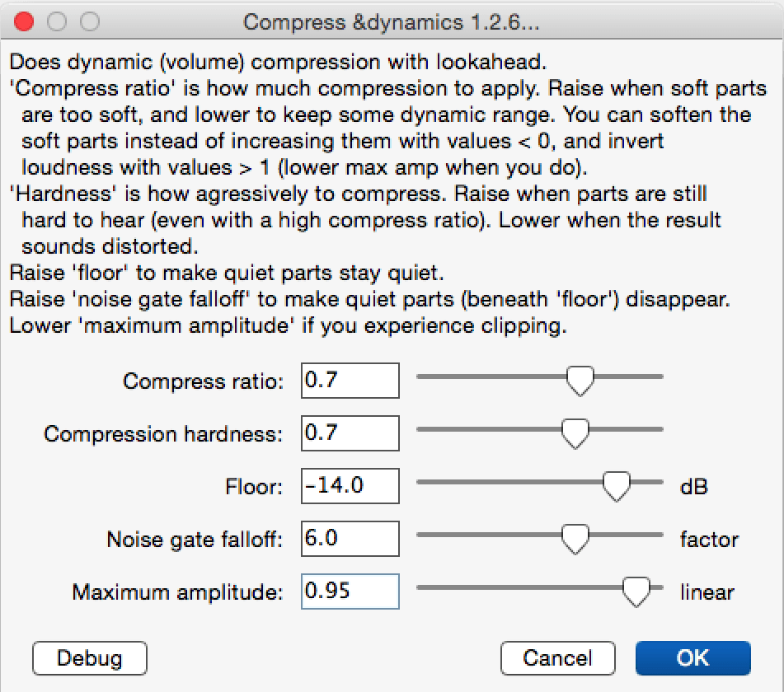Focus the Noise gate falloff field
This screenshot has height=692, width=784.
(350, 539)
